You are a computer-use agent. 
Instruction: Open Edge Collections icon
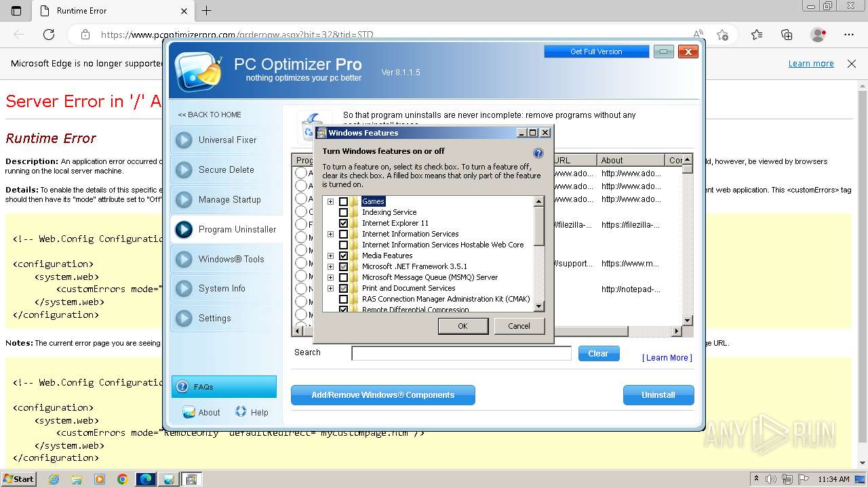point(787,35)
